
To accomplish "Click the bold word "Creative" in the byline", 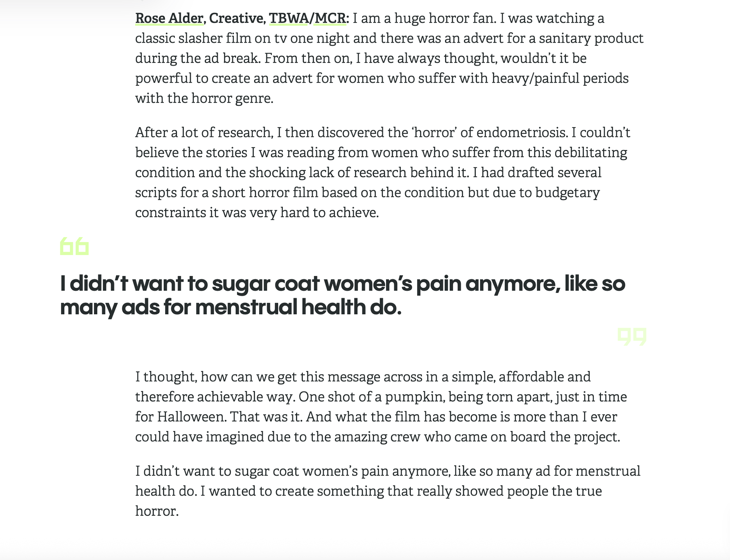I will click(236, 18).
